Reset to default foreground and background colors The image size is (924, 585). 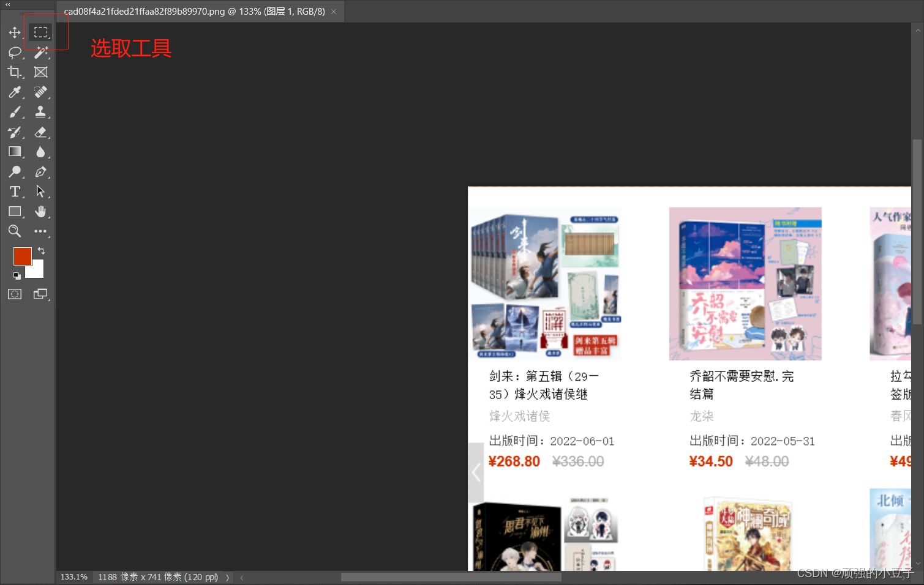coord(17,276)
